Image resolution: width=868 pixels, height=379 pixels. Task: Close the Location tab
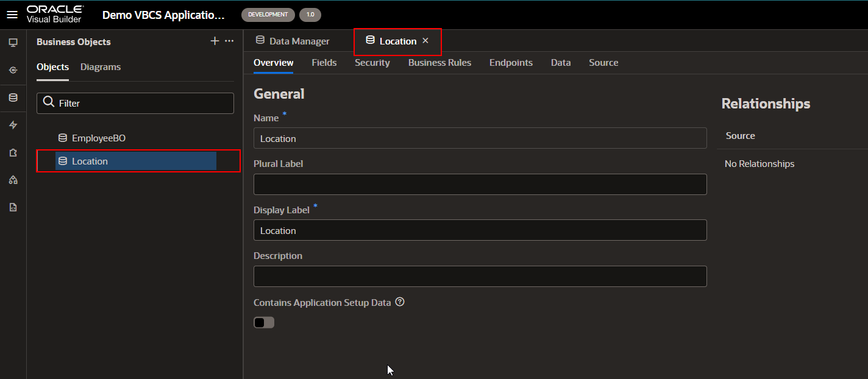(425, 41)
